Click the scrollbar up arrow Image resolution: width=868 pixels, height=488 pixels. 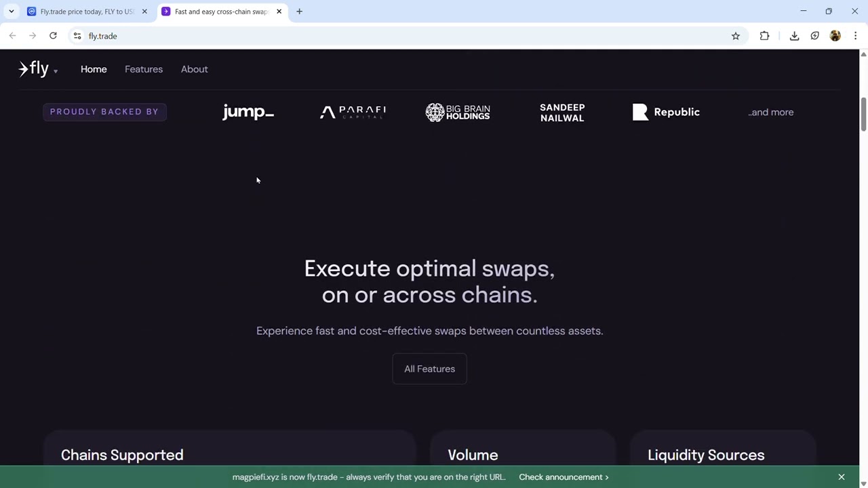click(x=863, y=54)
